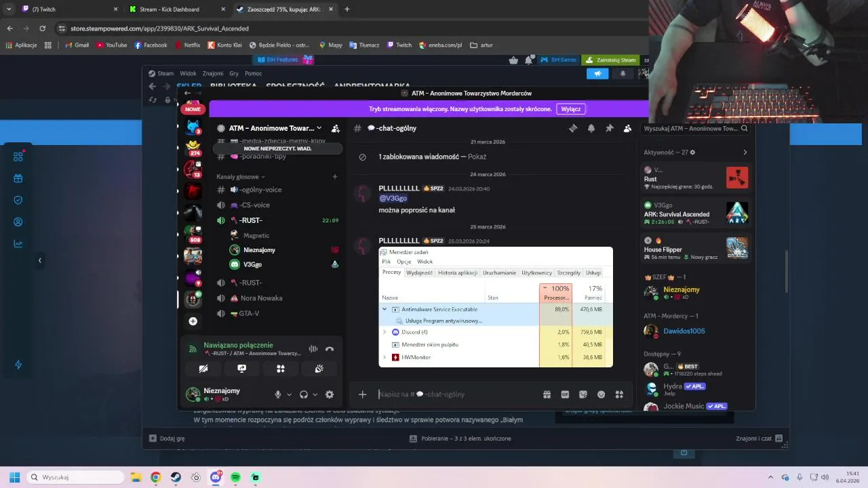Screen dimensions: 868x488
Task: Click invite people icon next to server name
Action: tap(335, 128)
